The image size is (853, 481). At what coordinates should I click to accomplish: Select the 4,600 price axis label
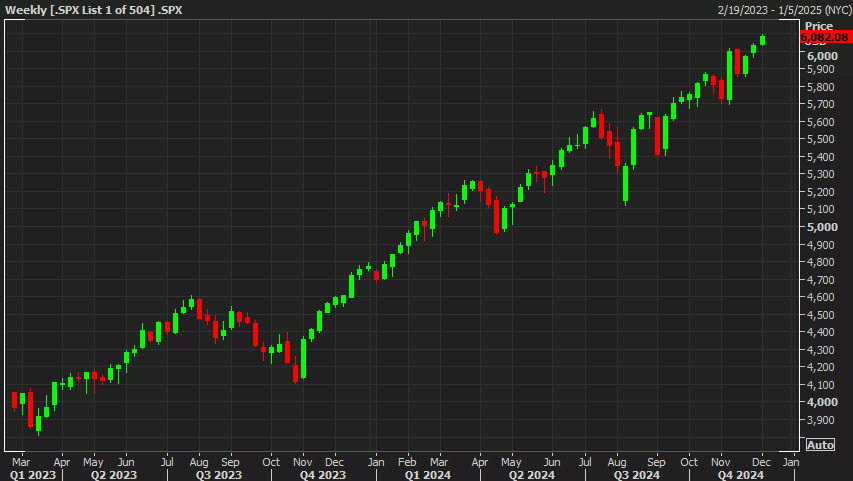(821, 297)
